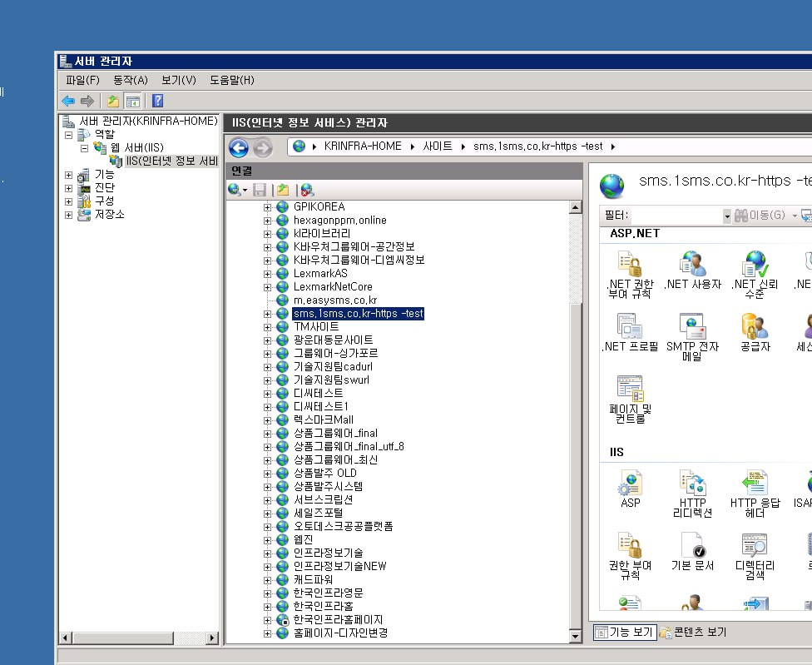Image resolution: width=812 pixels, height=665 pixels.
Task: Click the site list scrollbar down arrow
Action: pos(575,637)
